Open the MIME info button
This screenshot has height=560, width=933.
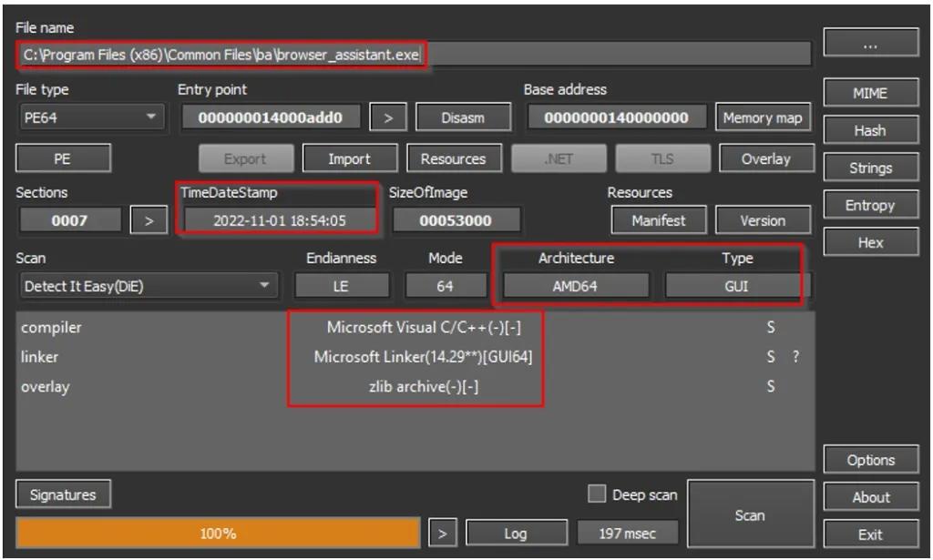(x=870, y=93)
